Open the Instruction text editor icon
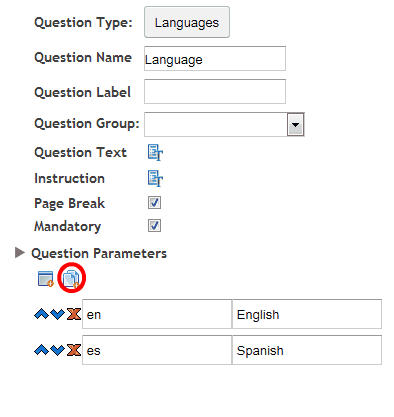 point(155,178)
